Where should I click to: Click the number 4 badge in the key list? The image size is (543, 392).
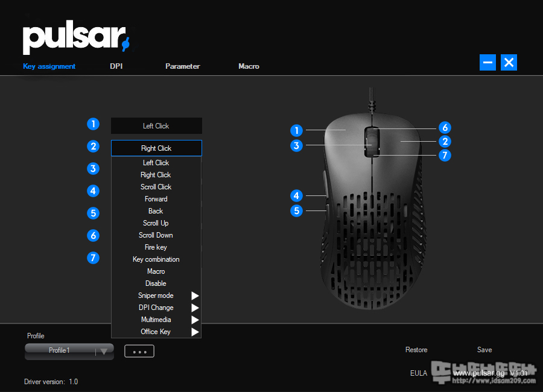93,191
